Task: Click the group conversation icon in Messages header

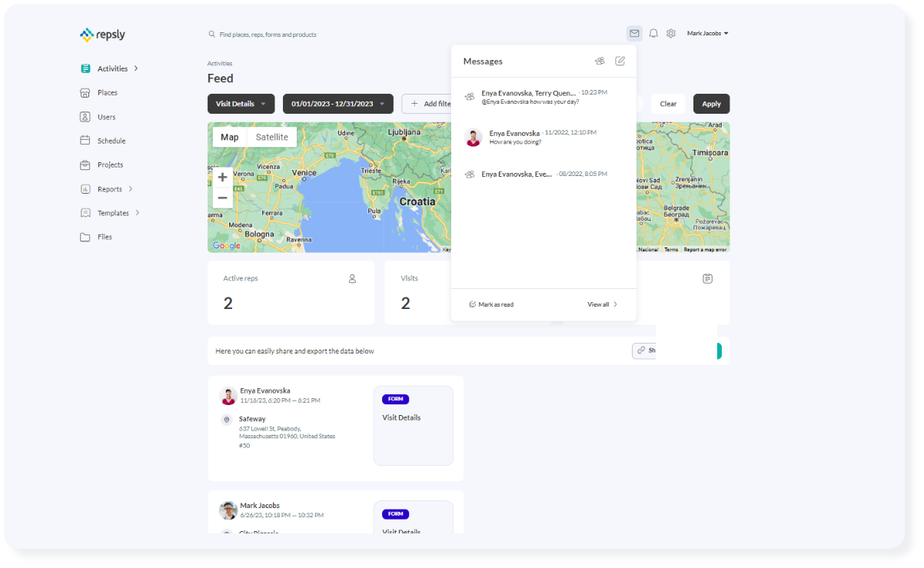Action: coord(600,61)
